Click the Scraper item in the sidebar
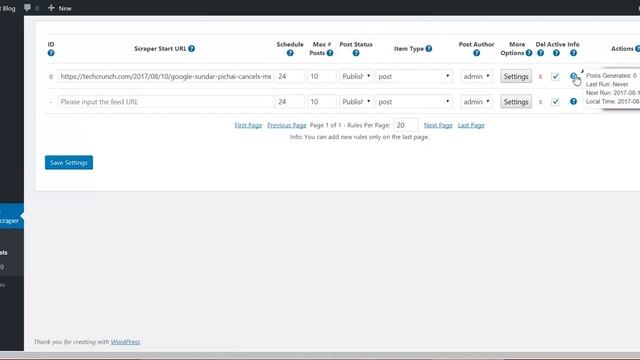Viewport: 640px width, 360px height. tap(11, 216)
